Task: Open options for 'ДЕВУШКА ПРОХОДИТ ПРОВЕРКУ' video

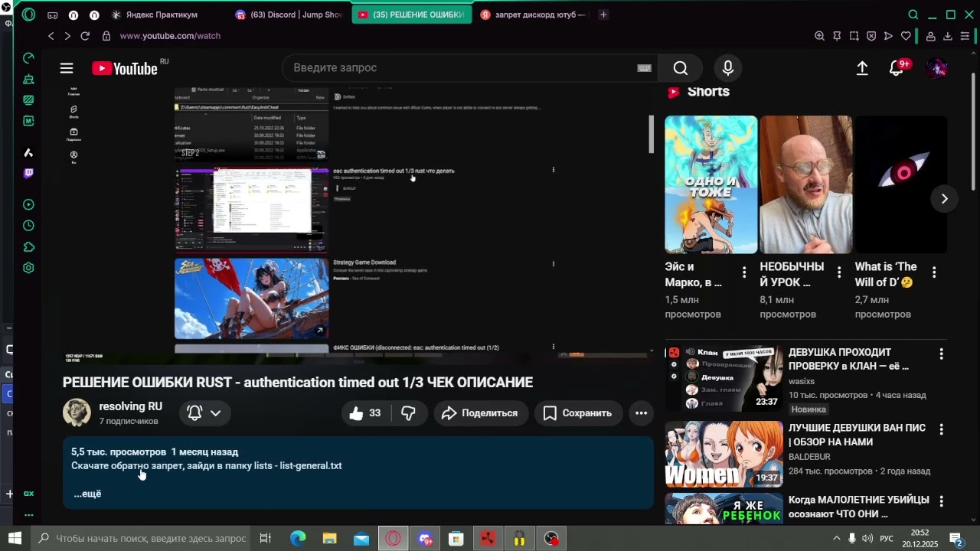Action: click(941, 354)
